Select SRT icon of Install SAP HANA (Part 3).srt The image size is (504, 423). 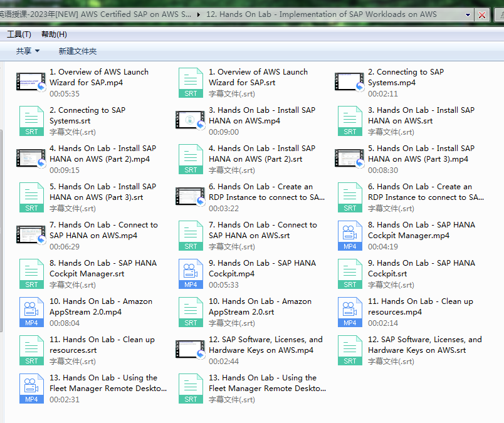tap(31, 197)
